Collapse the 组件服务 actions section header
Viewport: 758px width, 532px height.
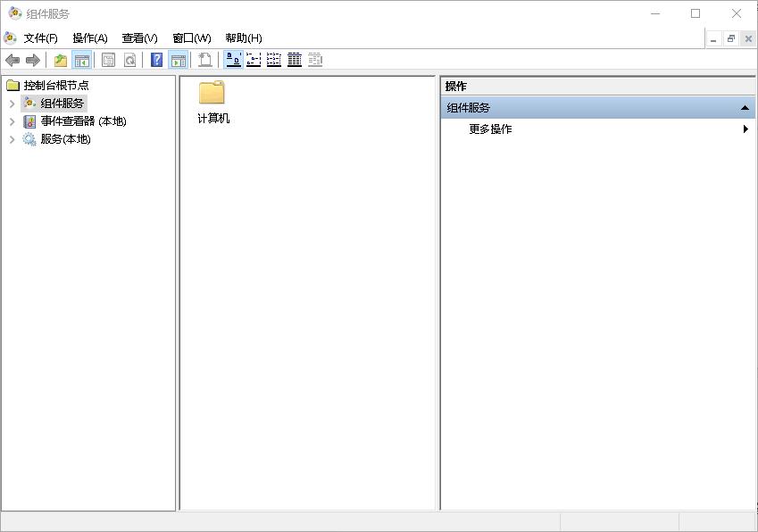click(x=745, y=108)
